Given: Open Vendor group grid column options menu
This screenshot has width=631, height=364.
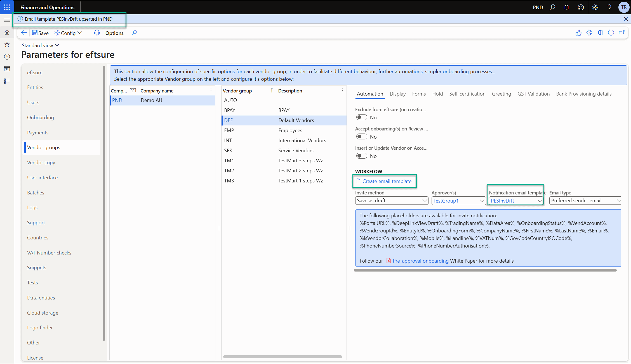Looking at the screenshot, I should point(342,91).
